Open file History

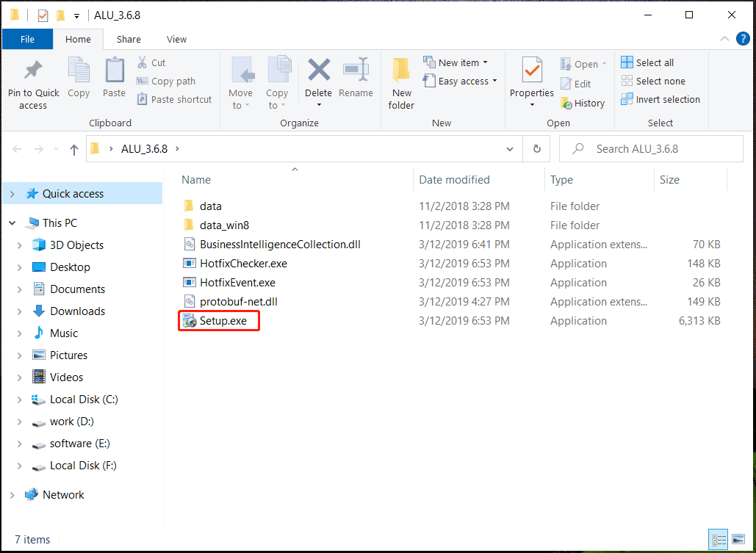tap(583, 103)
